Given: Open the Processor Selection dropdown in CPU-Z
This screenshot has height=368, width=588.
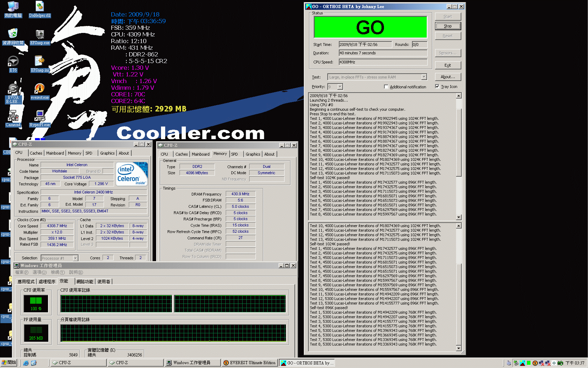Looking at the screenshot, I should (x=75, y=258).
